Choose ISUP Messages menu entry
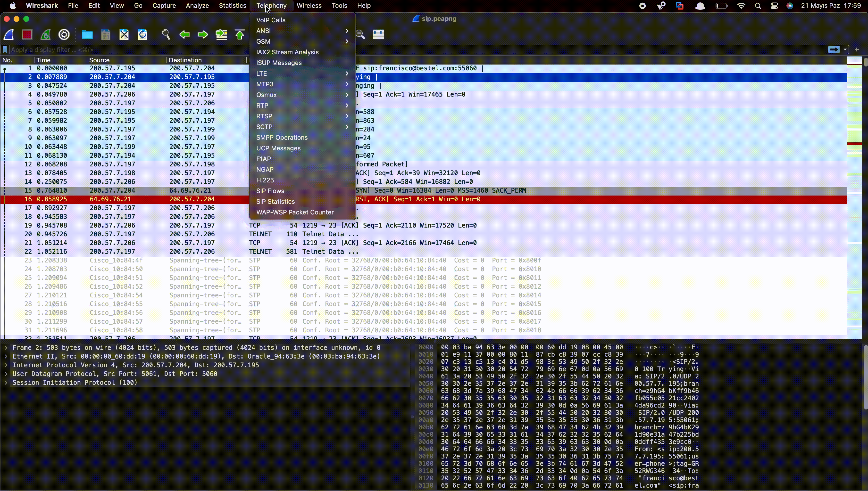The height and width of the screenshot is (491, 868). [303, 63]
